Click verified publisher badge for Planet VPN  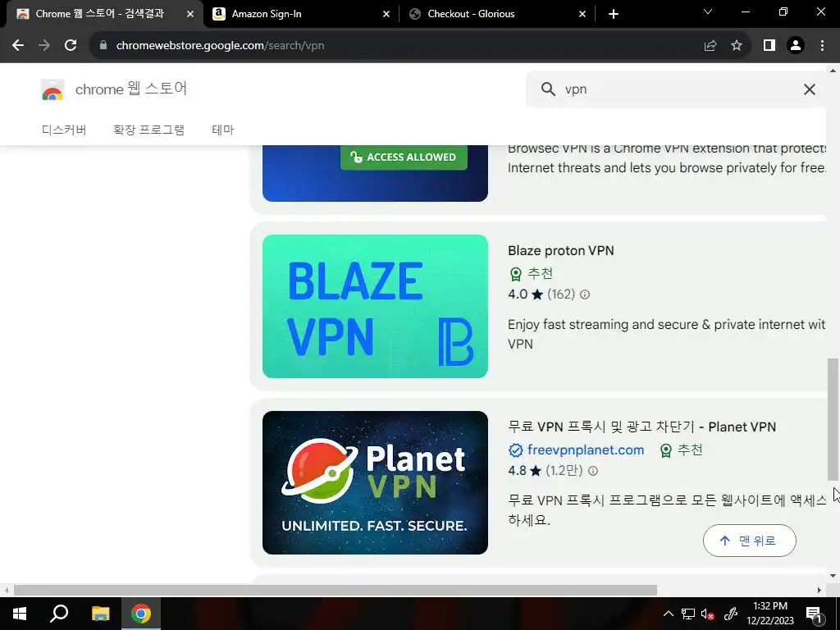(515, 450)
